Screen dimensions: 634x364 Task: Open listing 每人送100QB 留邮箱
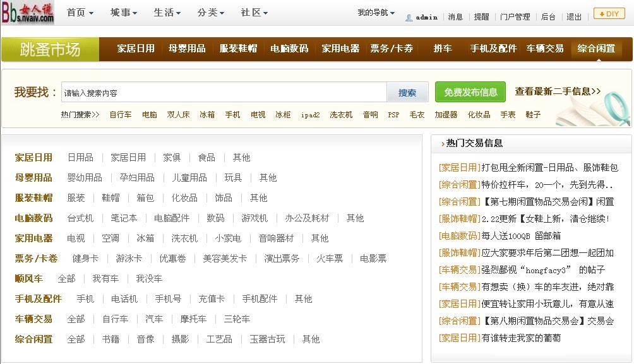pos(521,236)
